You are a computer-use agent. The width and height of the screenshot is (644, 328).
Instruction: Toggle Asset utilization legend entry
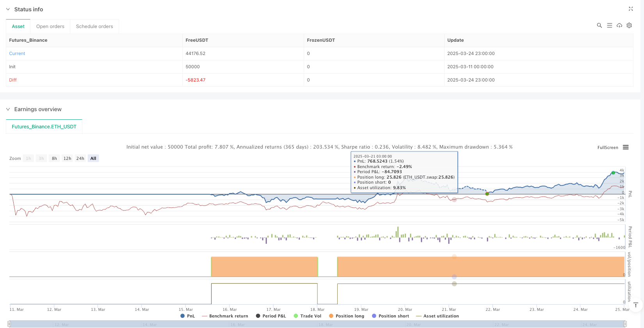437,316
